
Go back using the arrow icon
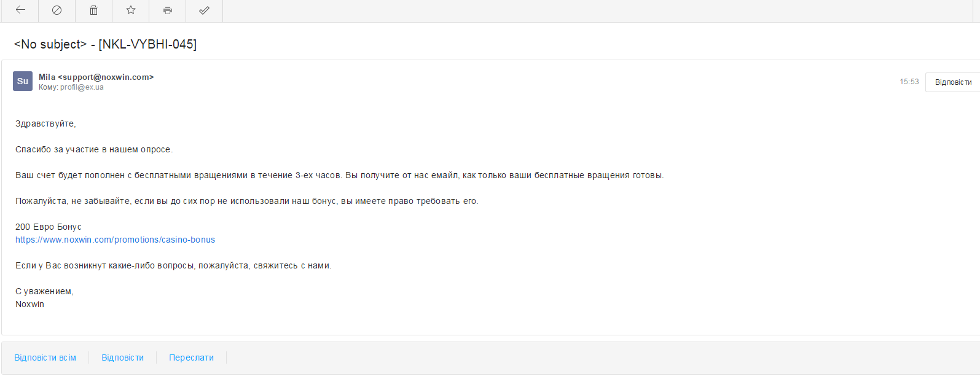pos(20,10)
